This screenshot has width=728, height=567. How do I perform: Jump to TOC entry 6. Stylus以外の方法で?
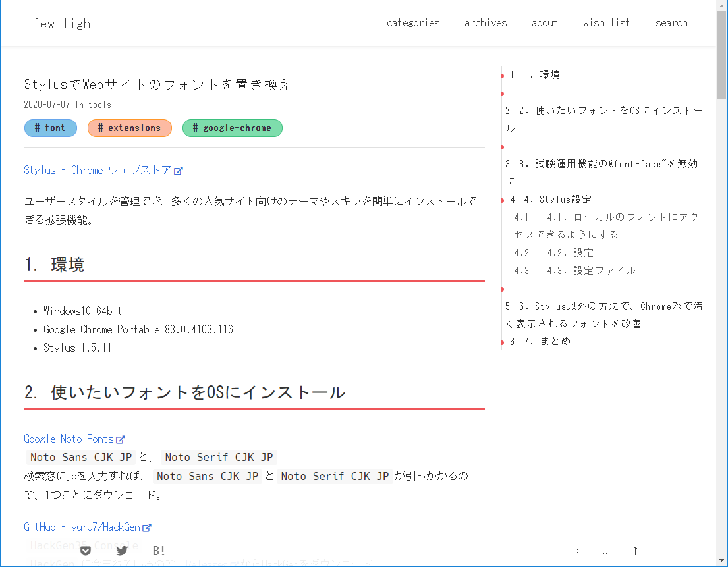[603, 315]
